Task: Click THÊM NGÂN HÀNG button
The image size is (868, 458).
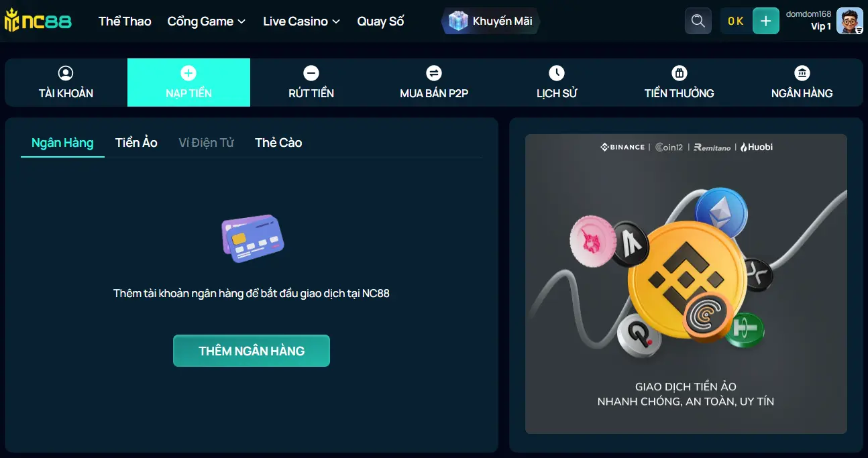Action: 252,351
